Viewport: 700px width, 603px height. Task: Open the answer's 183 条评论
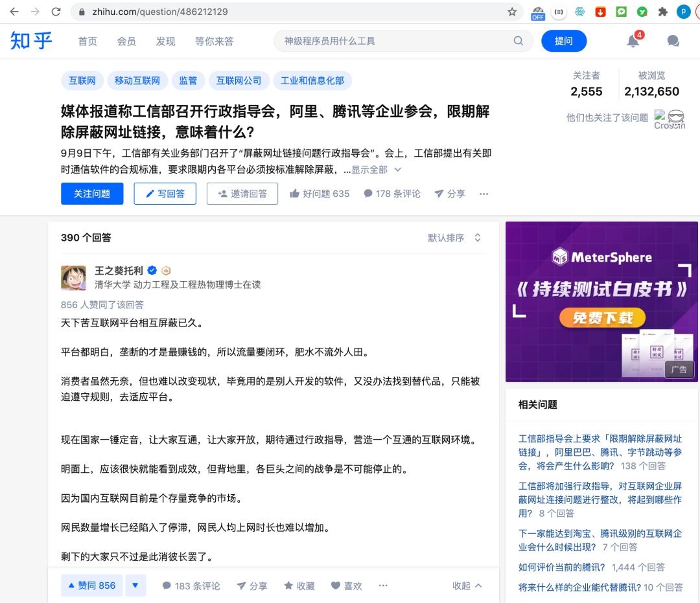(191, 586)
